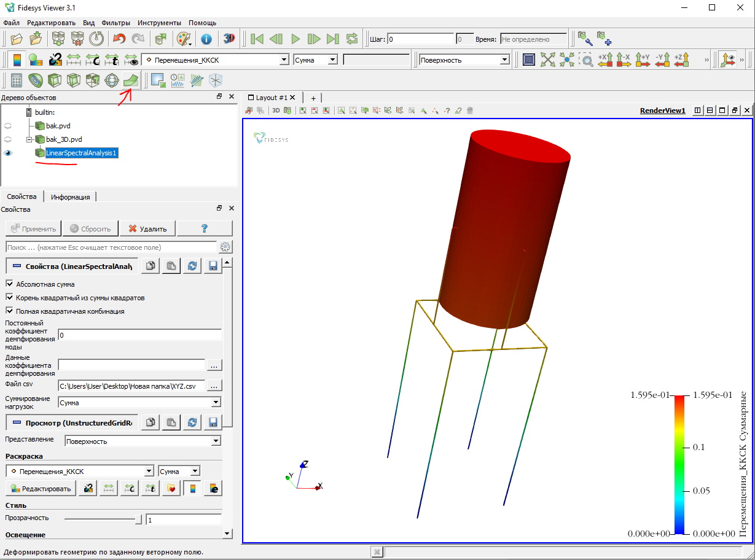Uncheck the Абсолютная сумма checkbox
Viewport: 755px width, 560px height.
click(9, 284)
